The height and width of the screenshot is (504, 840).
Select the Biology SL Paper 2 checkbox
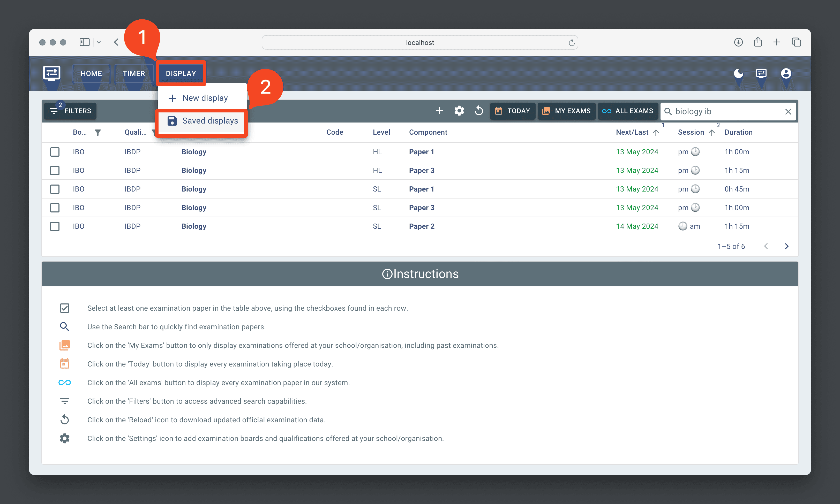(55, 226)
